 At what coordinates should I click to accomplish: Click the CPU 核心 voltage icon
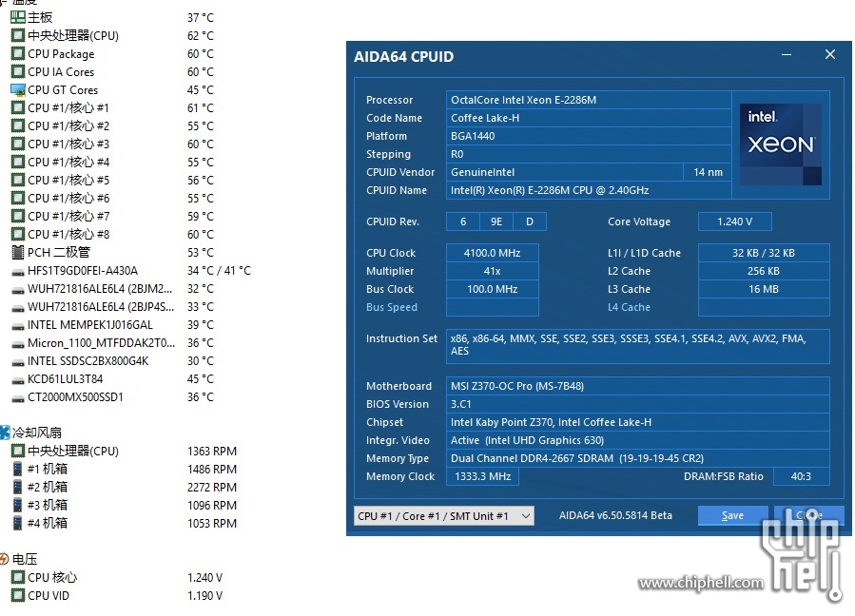[x=18, y=577]
